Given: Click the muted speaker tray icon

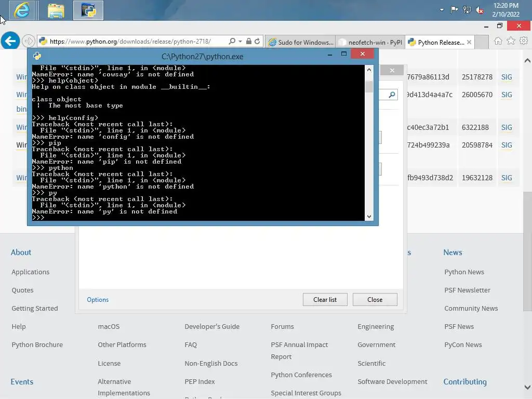Looking at the screenshot, I should coord(480,10).
